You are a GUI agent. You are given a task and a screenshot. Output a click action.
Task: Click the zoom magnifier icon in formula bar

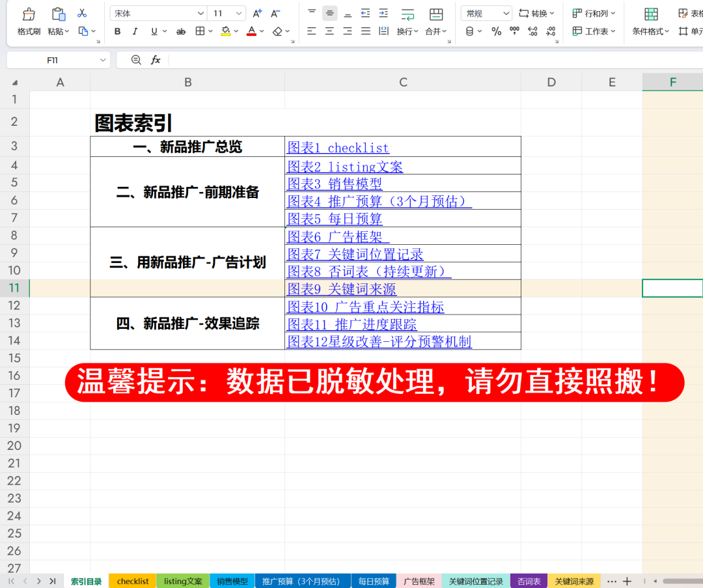[x=136, y=60]
